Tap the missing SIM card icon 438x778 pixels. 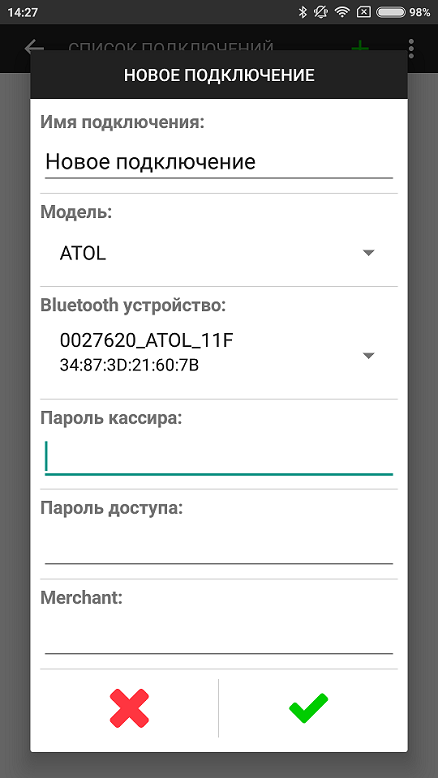pos(364,12)
